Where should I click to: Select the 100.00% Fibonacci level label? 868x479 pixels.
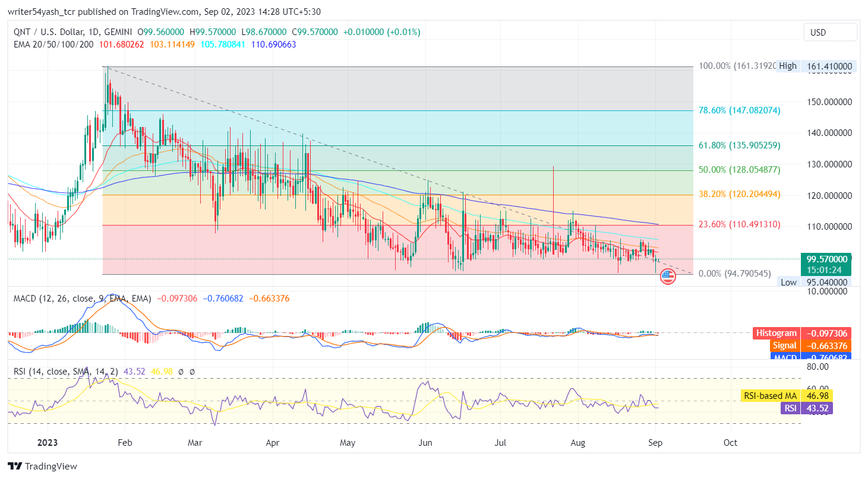pyautogui.click(x=737, y=66)
